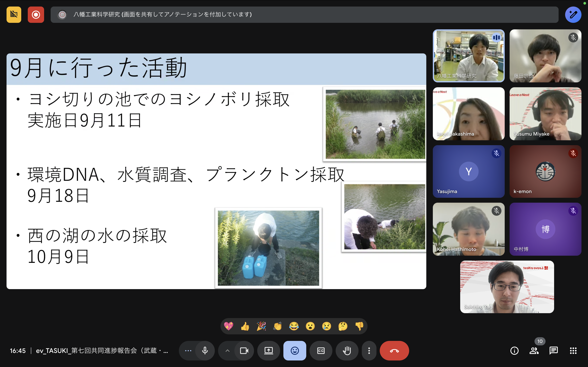
Task: Send the clapping hands reaction
Action: pyautogui.click(x=277, y=326)
